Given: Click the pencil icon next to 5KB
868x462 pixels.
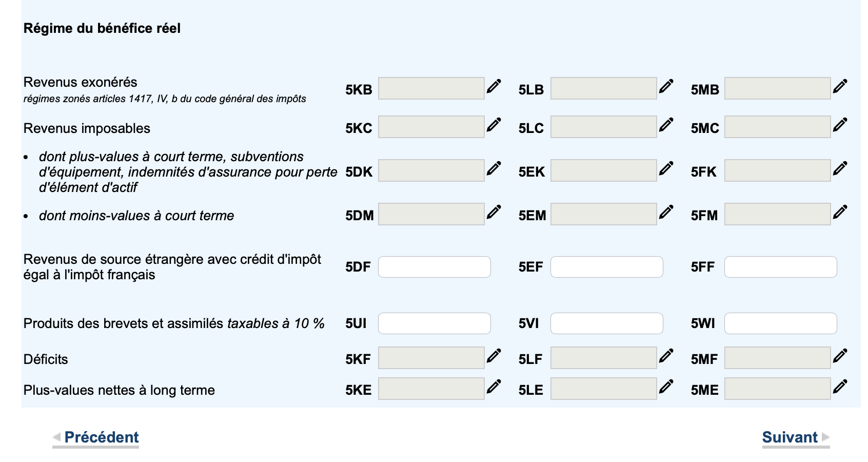Looking at the screenshot, I should pos(494,86).
